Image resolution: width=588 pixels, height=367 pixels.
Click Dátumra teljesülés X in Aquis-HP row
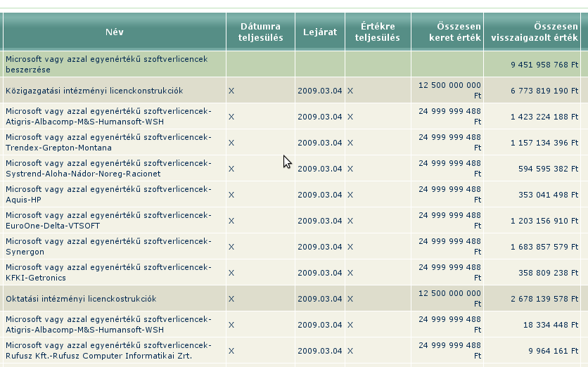coord(231,195)
